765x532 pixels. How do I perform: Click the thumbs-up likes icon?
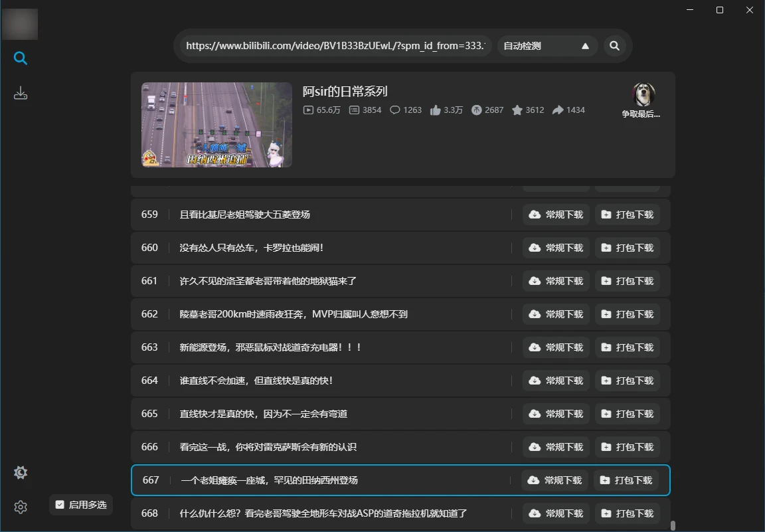436,110
